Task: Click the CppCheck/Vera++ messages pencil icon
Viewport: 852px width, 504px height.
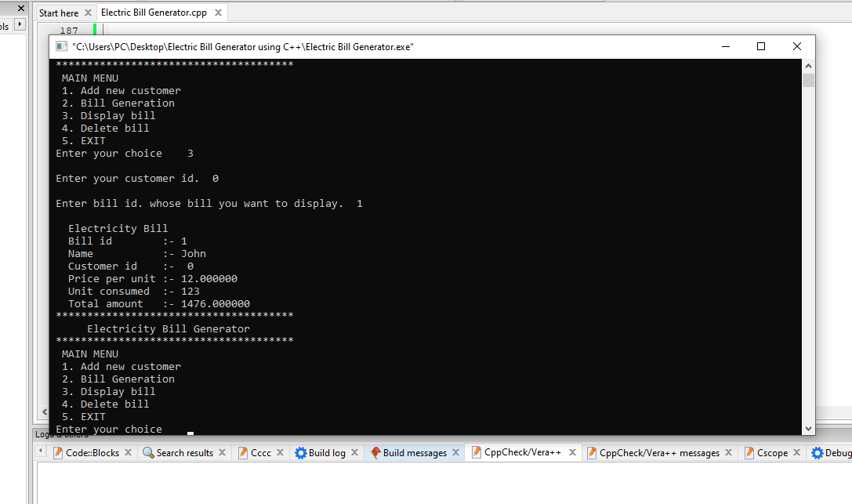Action: [592, 452]
